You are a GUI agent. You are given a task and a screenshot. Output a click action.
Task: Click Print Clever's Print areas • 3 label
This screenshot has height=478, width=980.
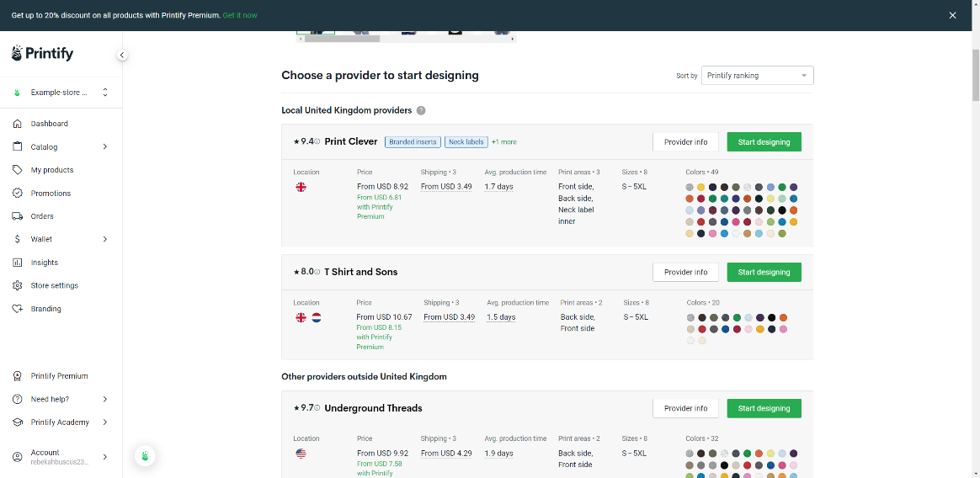point(578,173)
